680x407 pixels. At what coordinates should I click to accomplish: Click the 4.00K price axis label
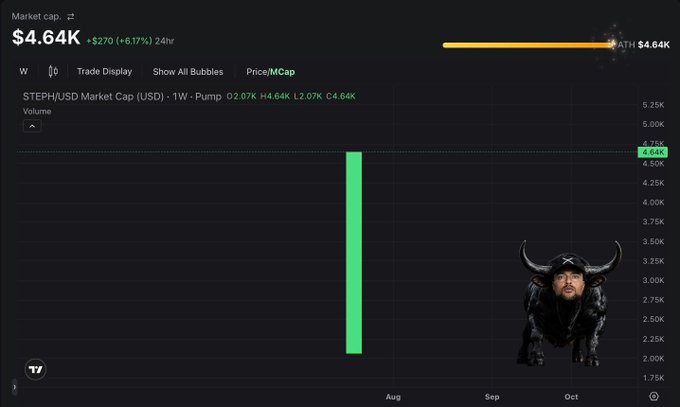[653, 203]
